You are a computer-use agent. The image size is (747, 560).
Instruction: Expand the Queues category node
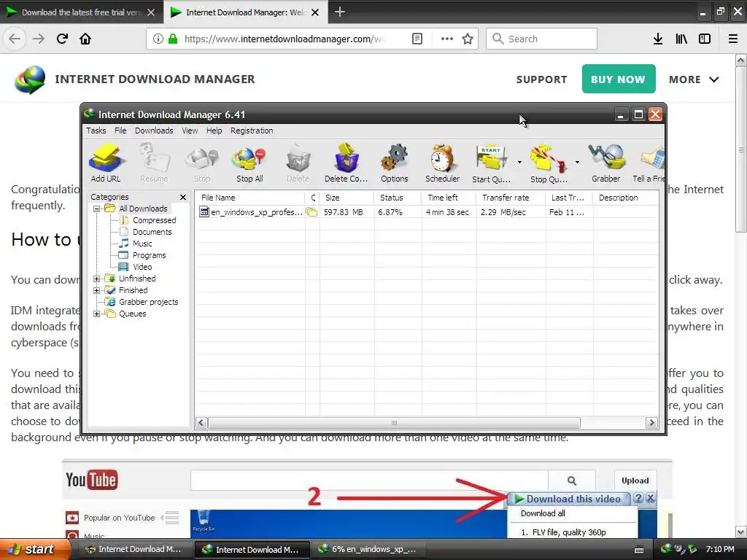pyautogui.click(x=97, y=314)
